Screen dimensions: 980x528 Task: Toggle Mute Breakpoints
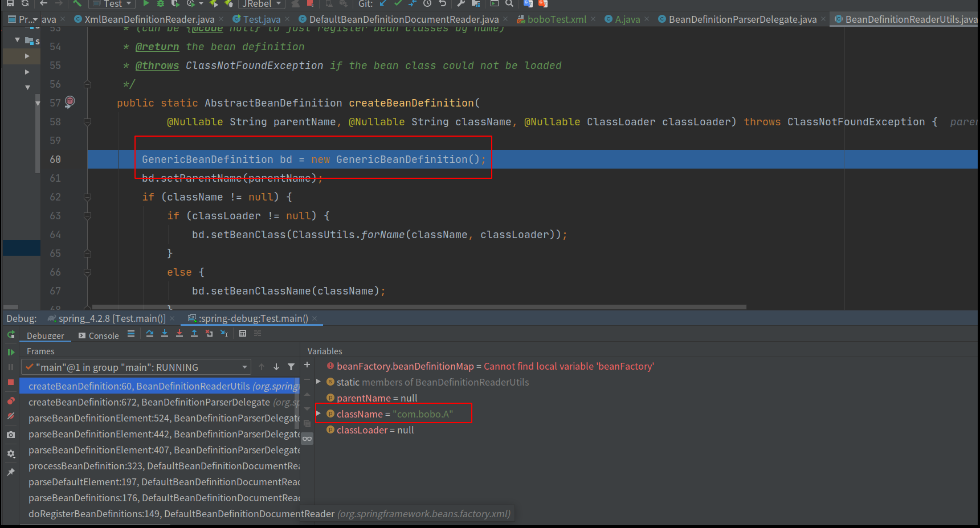(x=11, y=416)
